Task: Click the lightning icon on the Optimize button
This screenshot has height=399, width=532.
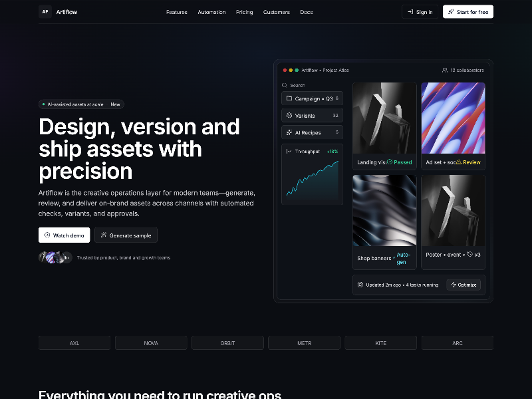Action: (x=454, y=285)
